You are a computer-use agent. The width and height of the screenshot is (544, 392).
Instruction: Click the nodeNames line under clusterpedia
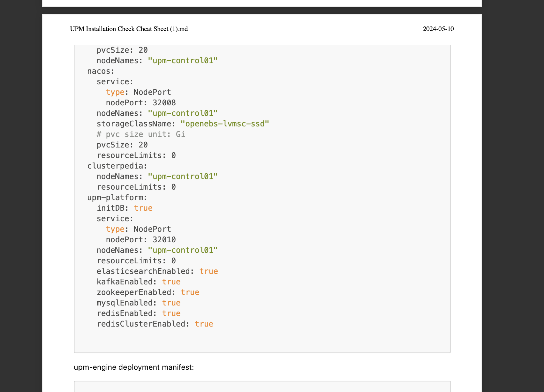pyautogui.click(x=157, y=177)
